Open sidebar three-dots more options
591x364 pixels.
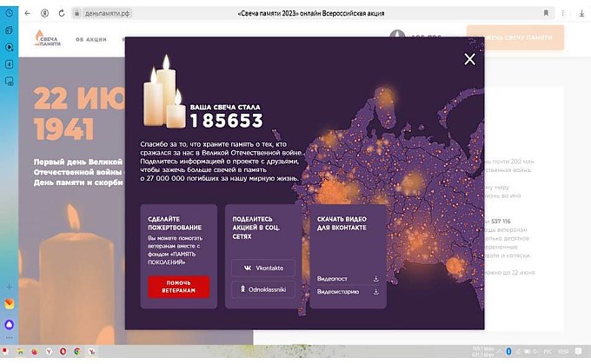9,338
